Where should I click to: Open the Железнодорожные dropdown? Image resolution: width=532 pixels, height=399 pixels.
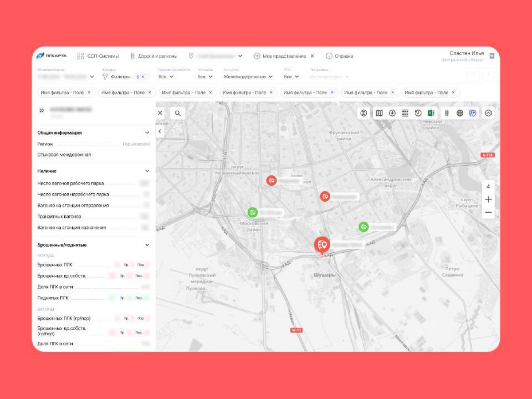tap(248, 77)
